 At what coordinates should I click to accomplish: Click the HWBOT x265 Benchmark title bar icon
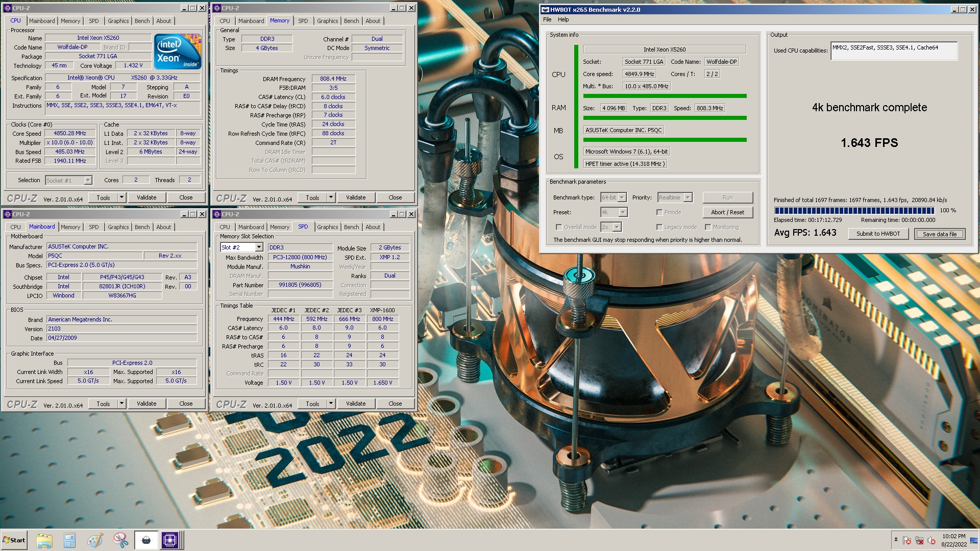point(545,9)
